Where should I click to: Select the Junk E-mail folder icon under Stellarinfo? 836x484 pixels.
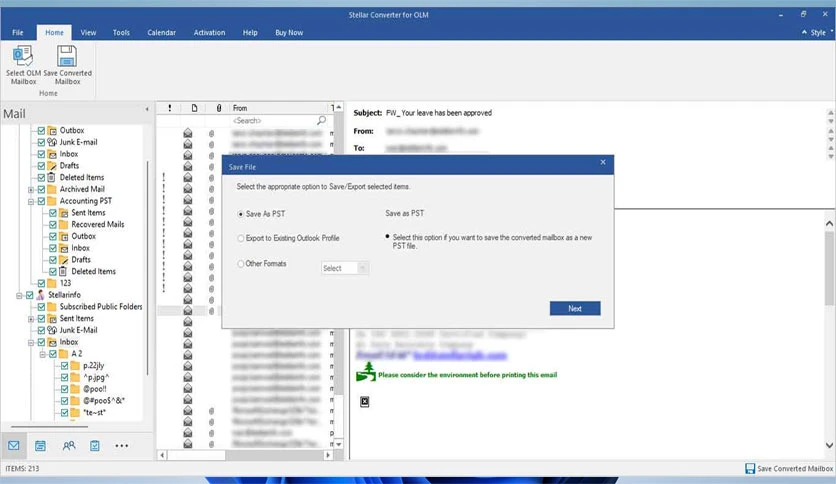tap(52, 330)
